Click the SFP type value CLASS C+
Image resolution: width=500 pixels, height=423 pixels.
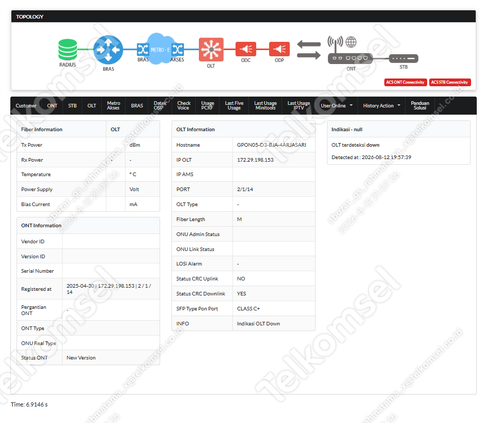248,309
